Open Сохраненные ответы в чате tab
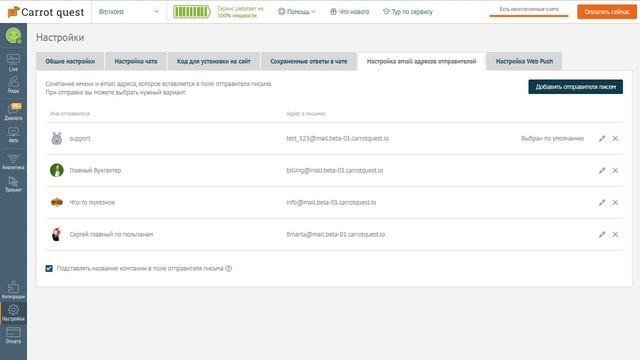The width and height of the screenshot is (640, 360). [309, 61]
